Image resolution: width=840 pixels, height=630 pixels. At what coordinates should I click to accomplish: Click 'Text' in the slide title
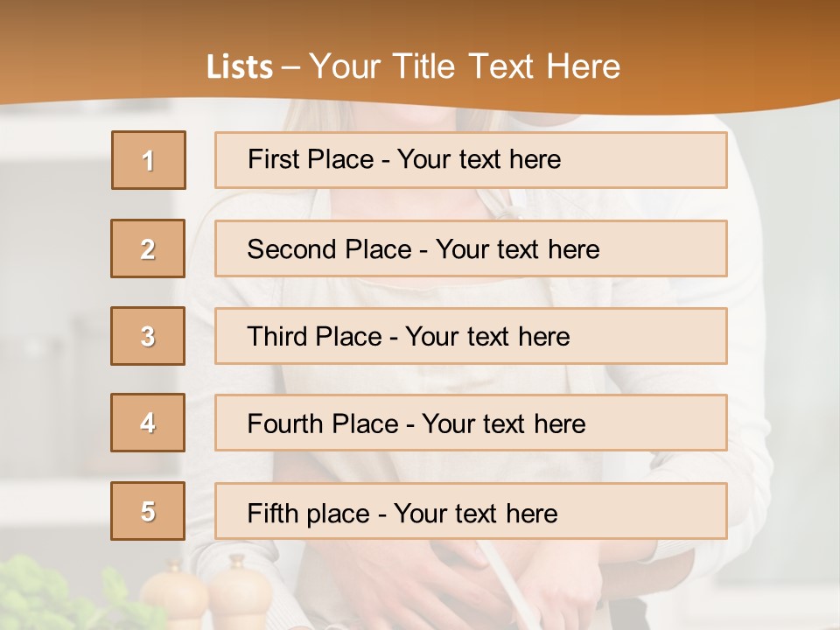[x=501, y=66]
